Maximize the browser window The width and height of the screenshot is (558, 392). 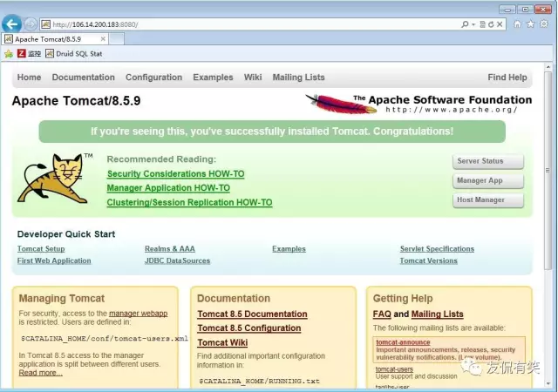(x=525, y=9)
